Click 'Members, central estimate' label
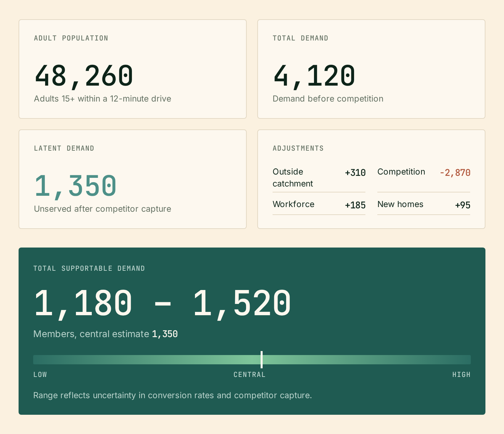Image resolution: width=504 pixels, height=434 pixels. [91, 334]
